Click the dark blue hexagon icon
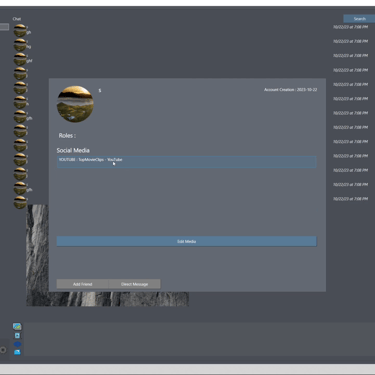The height and width of the screenshot is (375, 375). [17, 344]
